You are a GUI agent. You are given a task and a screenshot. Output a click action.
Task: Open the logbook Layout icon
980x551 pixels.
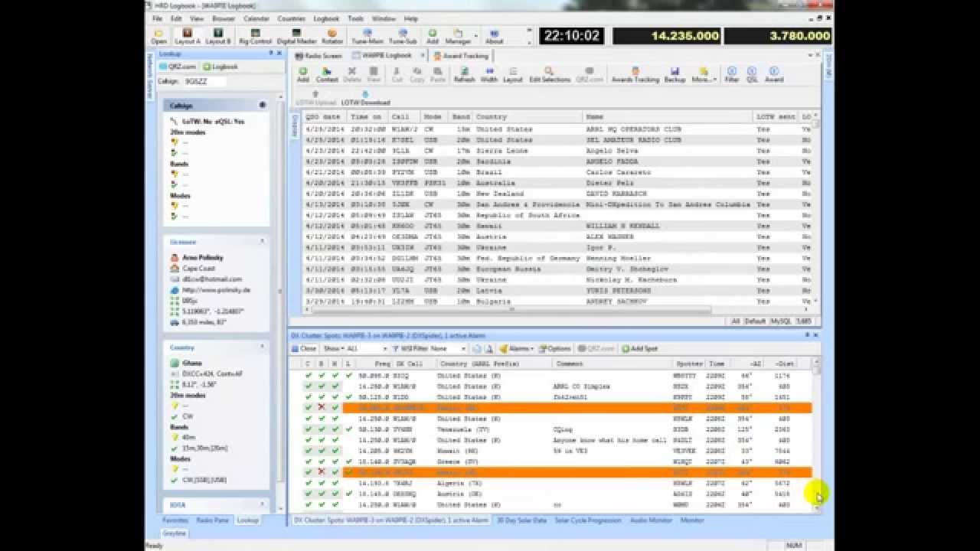coord(512,75)
